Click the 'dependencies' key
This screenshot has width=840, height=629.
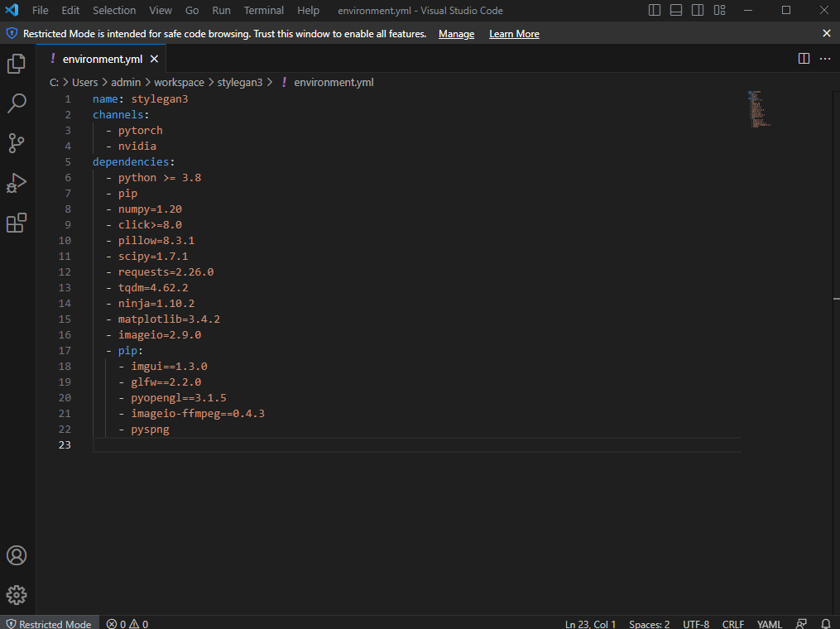point(131,162)
